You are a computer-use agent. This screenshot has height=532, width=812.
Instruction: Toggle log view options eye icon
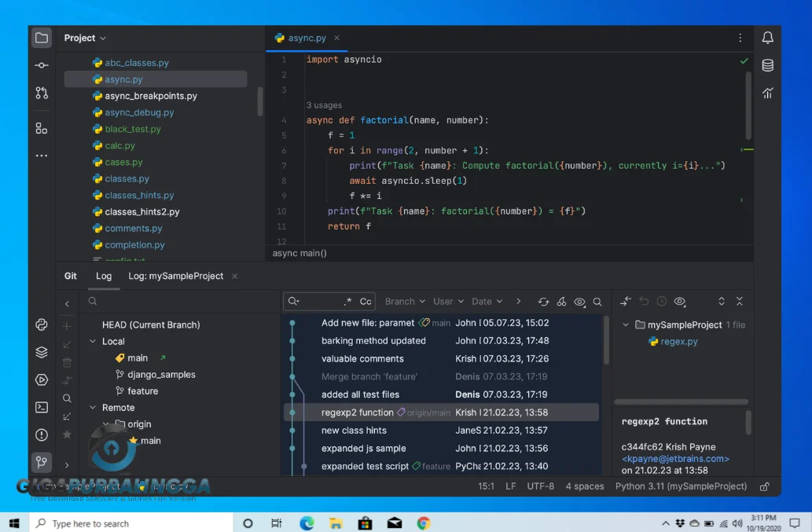pyautogui.click(x=579, y=302)
